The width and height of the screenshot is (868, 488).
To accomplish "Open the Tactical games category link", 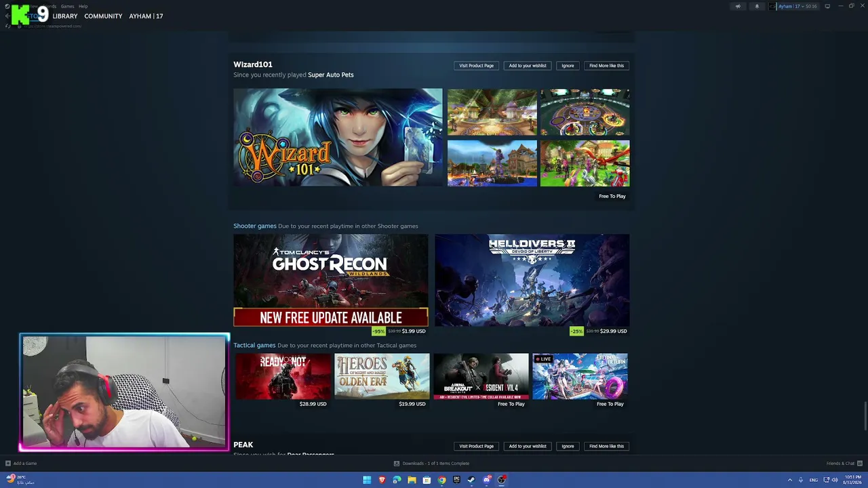I will (x=254, y=345).
